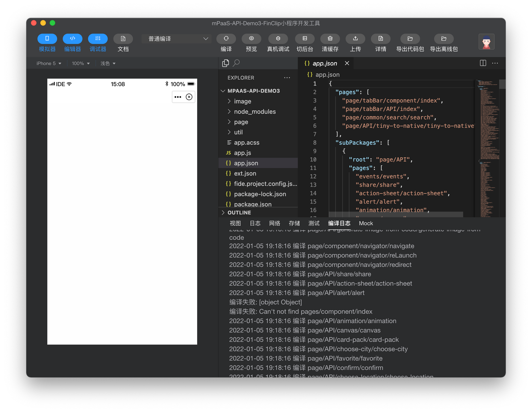Select the Explorer files icon
The image size is (532, 412).
click(x=225, y=63)
